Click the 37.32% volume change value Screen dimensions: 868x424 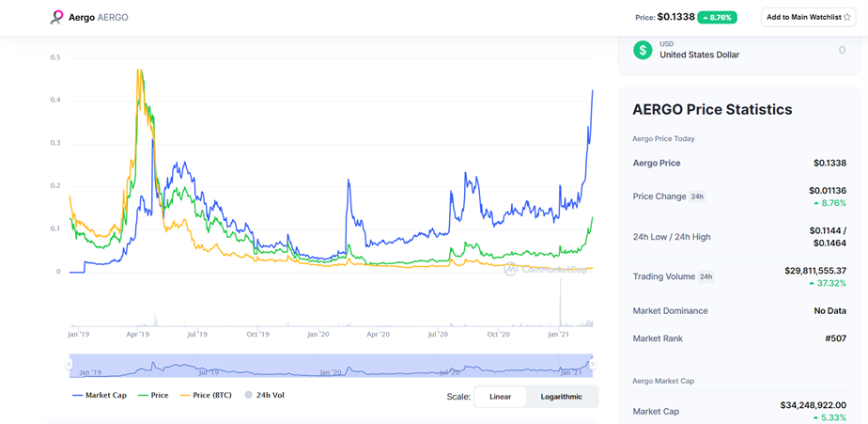tap(829, 283)
